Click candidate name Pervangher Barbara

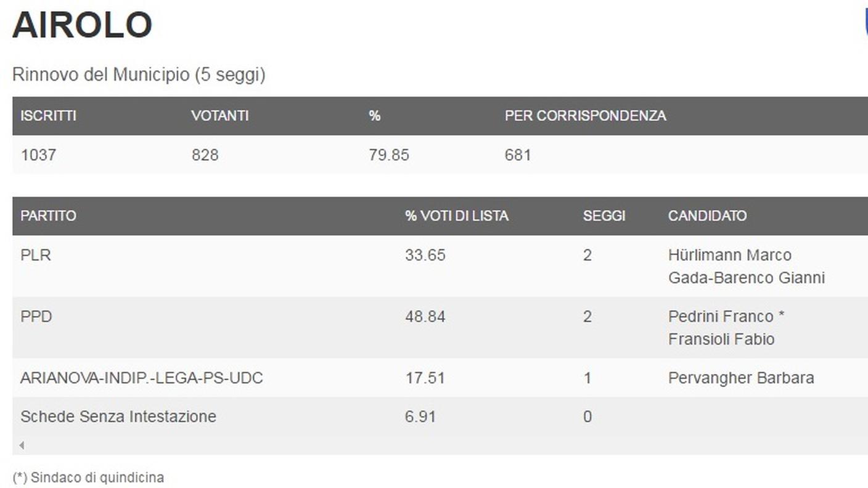click(x=741, y=378)
